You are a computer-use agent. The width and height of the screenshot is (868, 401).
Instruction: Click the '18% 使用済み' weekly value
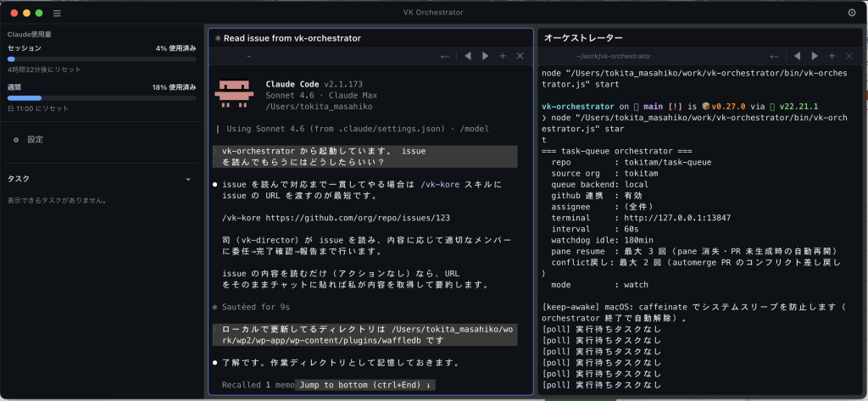[x=175, y=87]
